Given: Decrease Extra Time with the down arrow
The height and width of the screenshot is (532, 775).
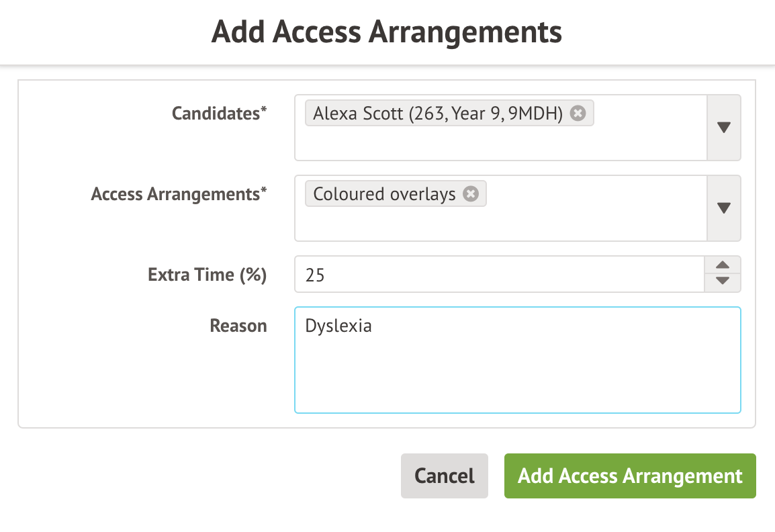Looking at the screenshot, I should (x=723, y=282).
